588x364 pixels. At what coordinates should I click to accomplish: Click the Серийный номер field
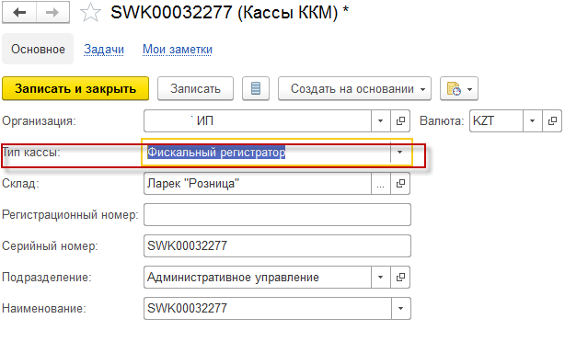(278, 245)
